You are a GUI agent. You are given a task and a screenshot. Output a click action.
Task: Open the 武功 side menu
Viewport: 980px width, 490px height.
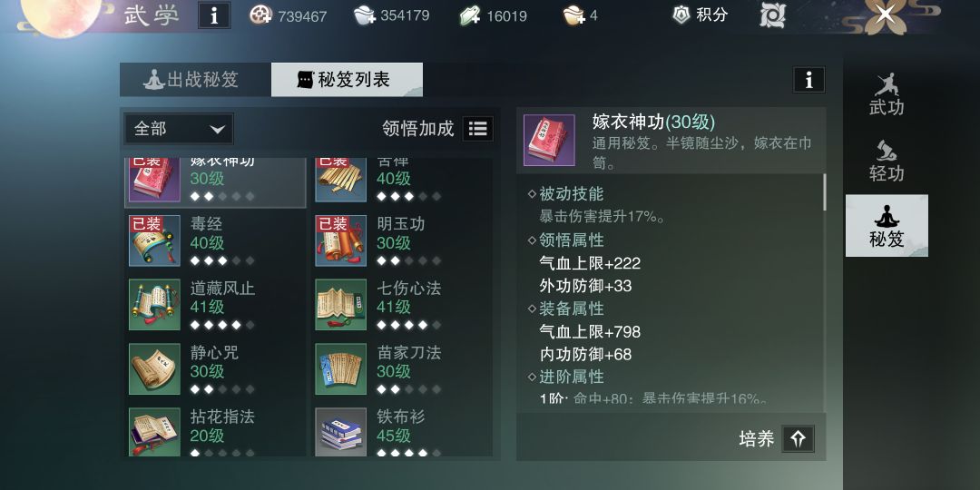click(x=887, y=94)
